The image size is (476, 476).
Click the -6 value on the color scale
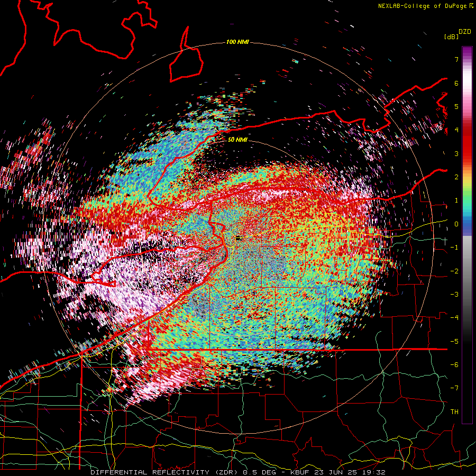coord(454,365)
